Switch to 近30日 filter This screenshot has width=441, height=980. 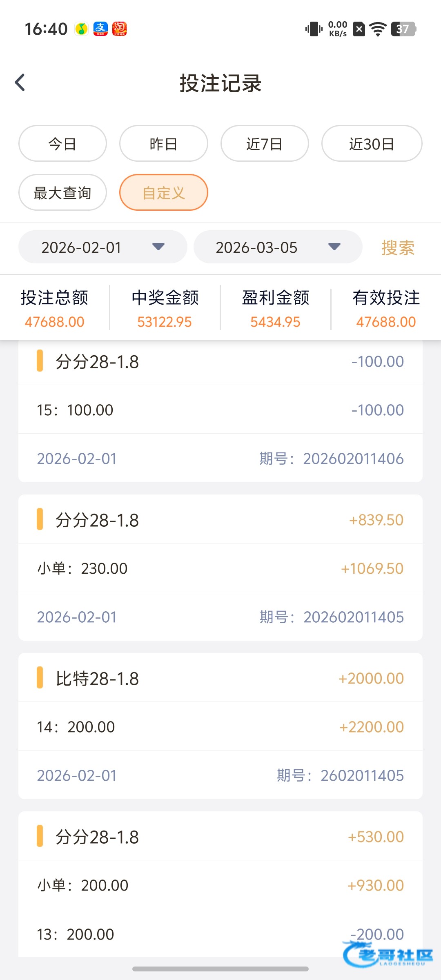pos(372,144)
